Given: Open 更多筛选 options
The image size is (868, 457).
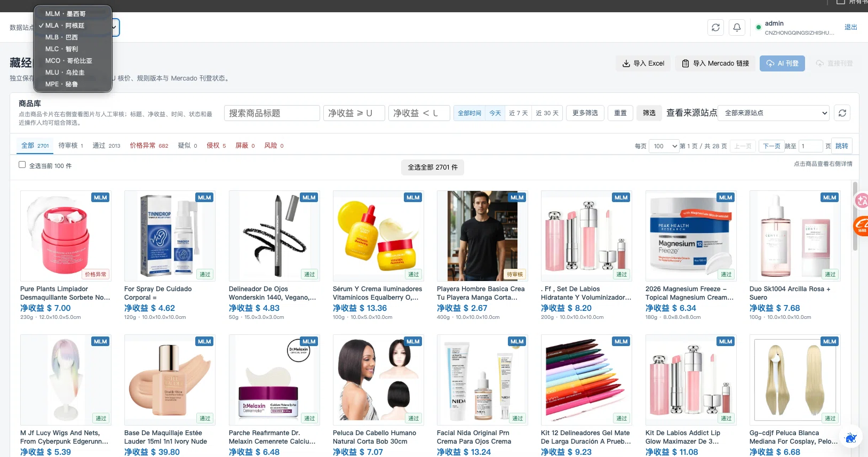Looking at the screenshot, I should point(585,113).
